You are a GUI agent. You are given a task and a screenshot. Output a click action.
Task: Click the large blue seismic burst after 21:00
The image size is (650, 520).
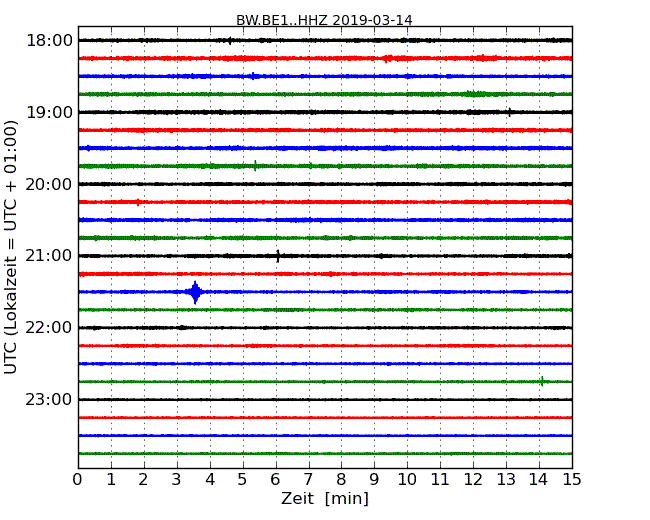click(195, 292)
